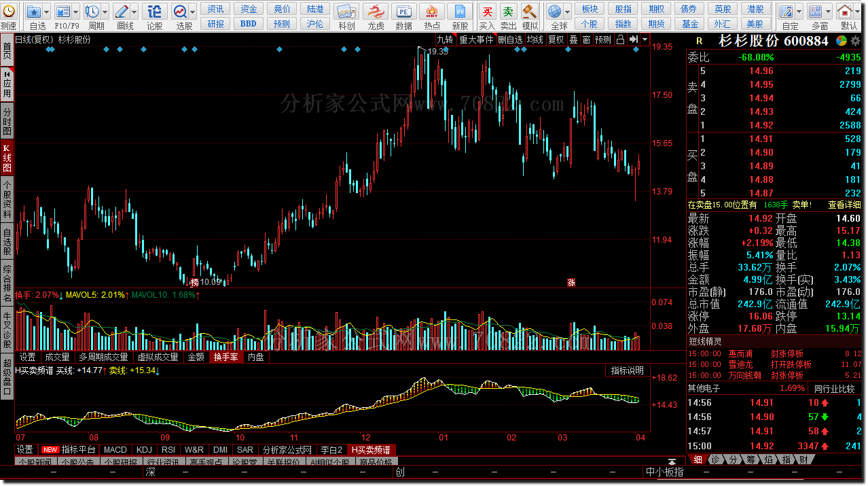Select the 成交量 volume tab

(57, 357)
